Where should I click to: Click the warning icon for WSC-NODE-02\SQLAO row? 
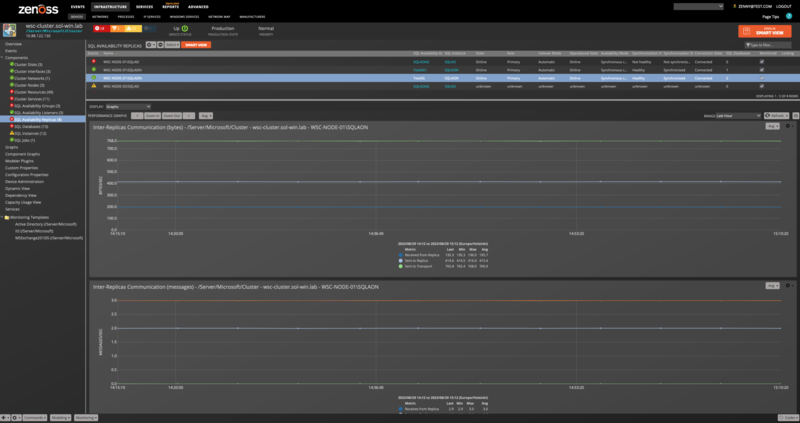93,86
